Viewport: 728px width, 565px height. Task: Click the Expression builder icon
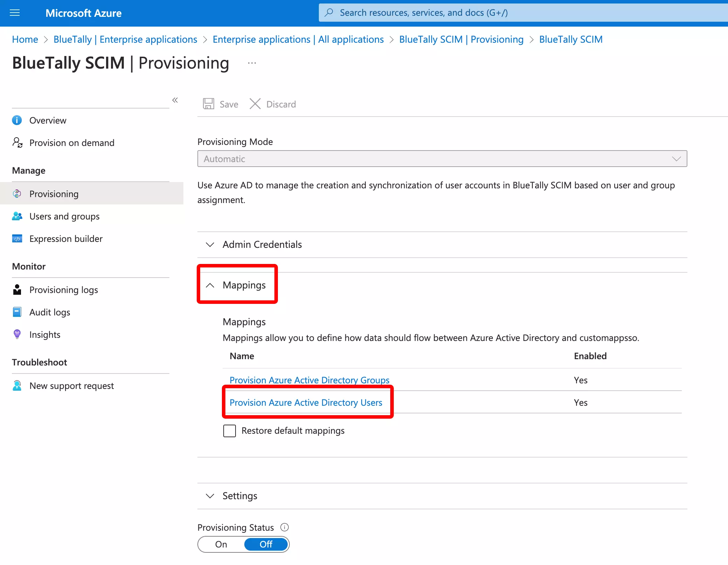pyautogui.click(x=17, y=238)
